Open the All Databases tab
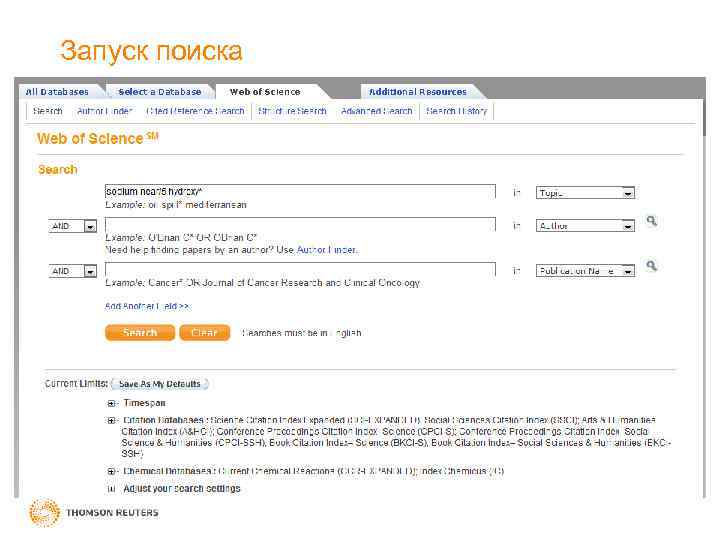The width and height of the screenshot is (720, 540). click(57, 92)
